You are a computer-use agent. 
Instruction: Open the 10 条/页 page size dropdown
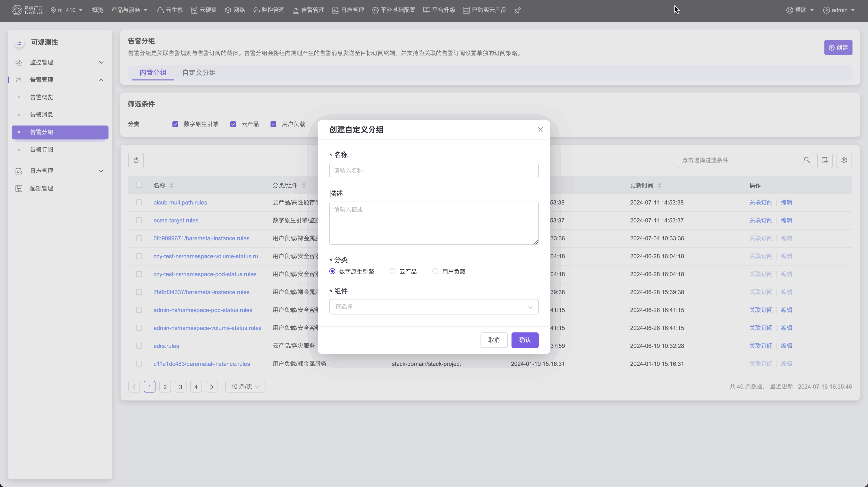tap(245, 386)
